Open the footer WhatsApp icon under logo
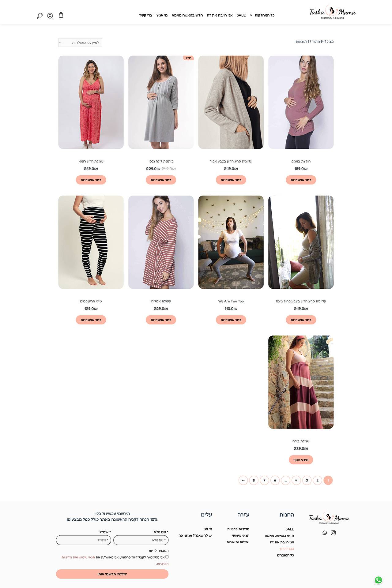This screenshot has height=588, width=392. 325,533
